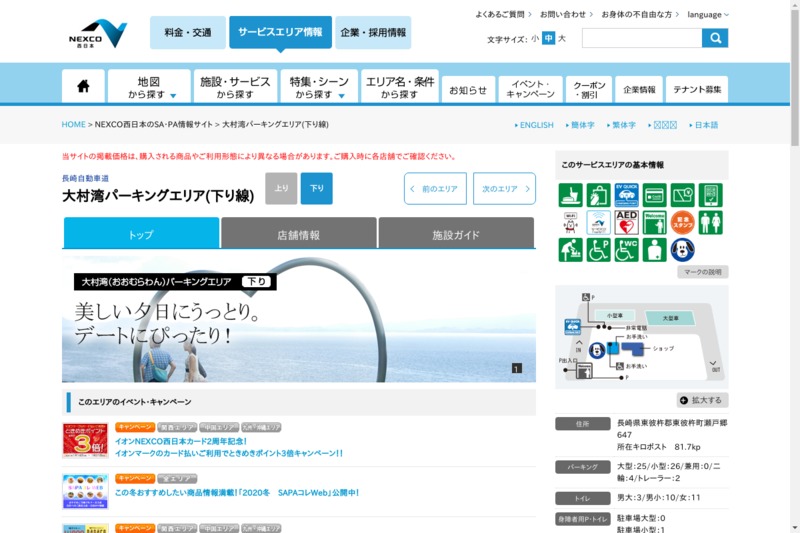
Task: Select slide indicator 1 on the banner
Action: pos(517,369)
